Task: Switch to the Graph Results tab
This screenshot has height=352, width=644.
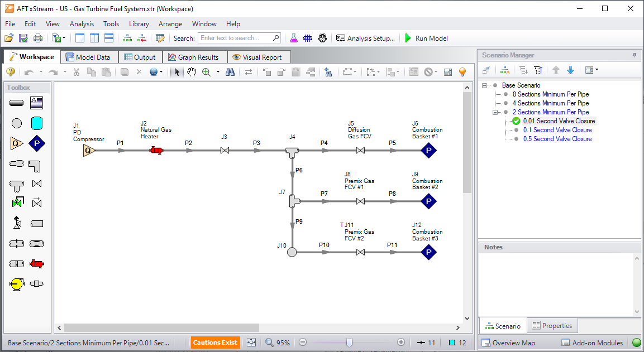Action: [194, 57]
